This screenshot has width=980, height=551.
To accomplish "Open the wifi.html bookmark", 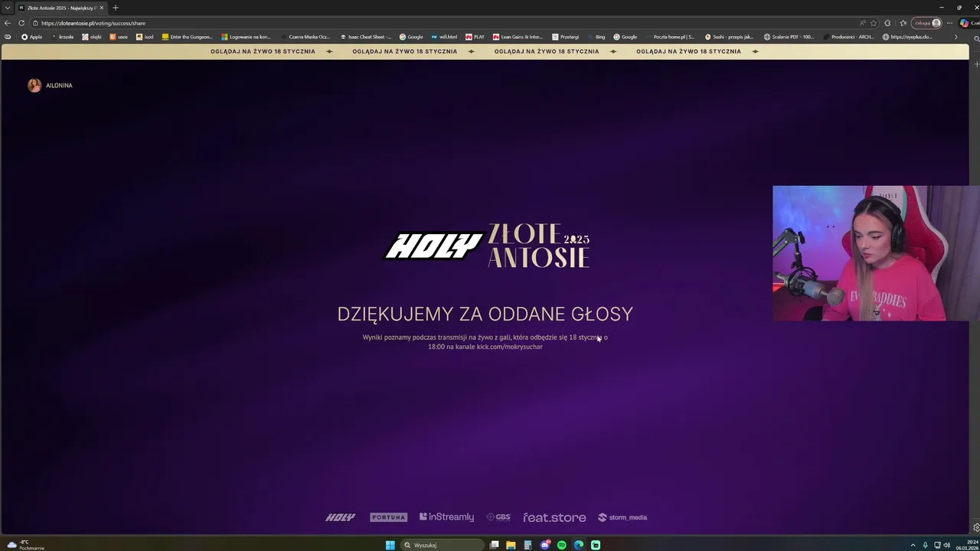I will click(444, 37).
